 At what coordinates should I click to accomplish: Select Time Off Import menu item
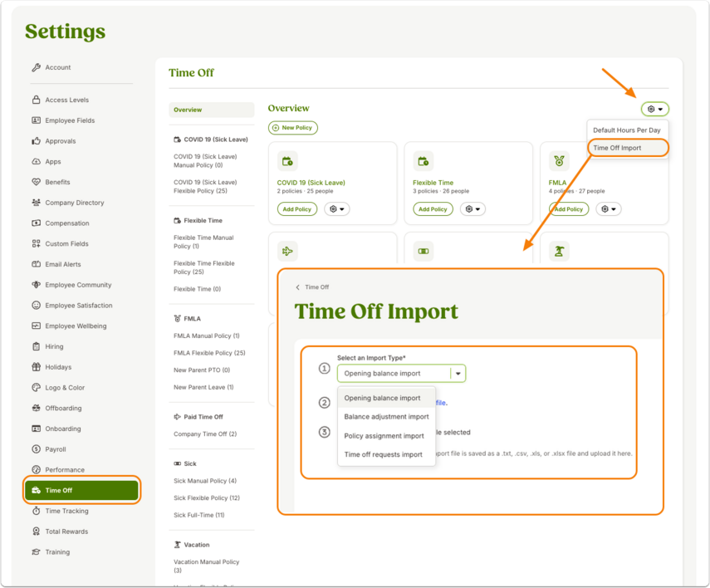tap(628, 148)
